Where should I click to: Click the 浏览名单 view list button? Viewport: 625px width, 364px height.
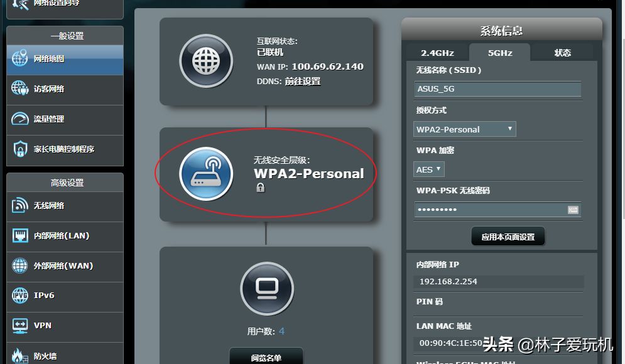pos(266,357)
